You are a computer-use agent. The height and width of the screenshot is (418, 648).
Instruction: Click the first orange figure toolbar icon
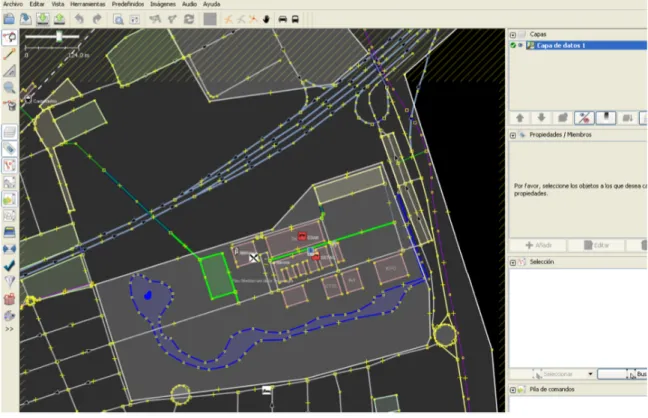(x=228, y=19)
